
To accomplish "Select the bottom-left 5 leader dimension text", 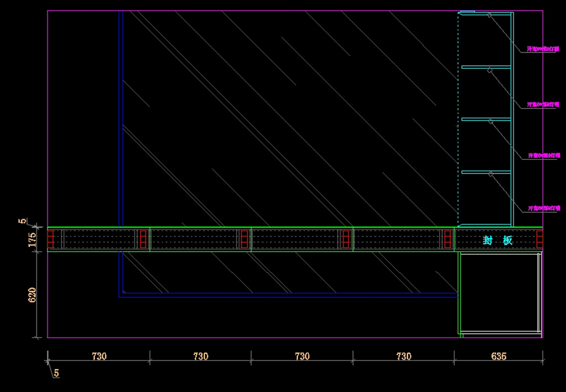I will coord(57,373).
